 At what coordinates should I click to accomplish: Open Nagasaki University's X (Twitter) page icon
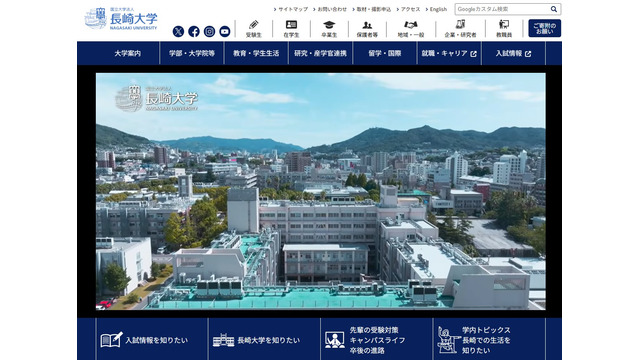click(x=178, y=31)
